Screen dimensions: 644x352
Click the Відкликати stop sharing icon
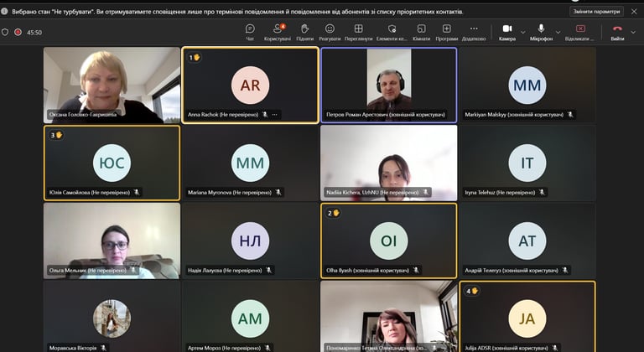point(580,28)
